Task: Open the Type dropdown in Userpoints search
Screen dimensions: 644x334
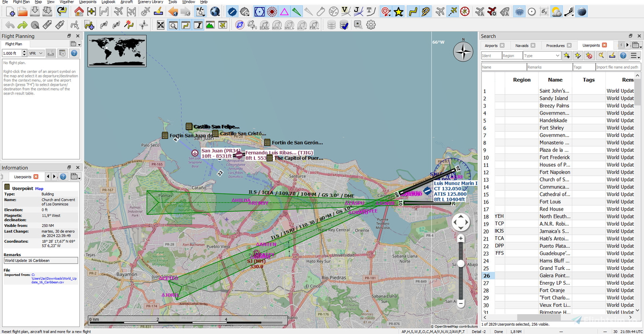Action: pyautogui.click(x=542, y=55)
